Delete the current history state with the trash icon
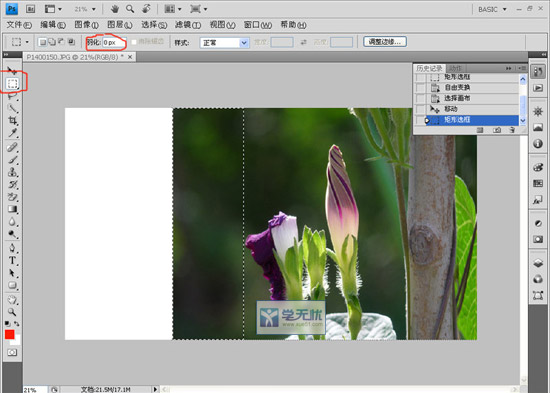The image size is (550, 393). [x=512, y=130]
